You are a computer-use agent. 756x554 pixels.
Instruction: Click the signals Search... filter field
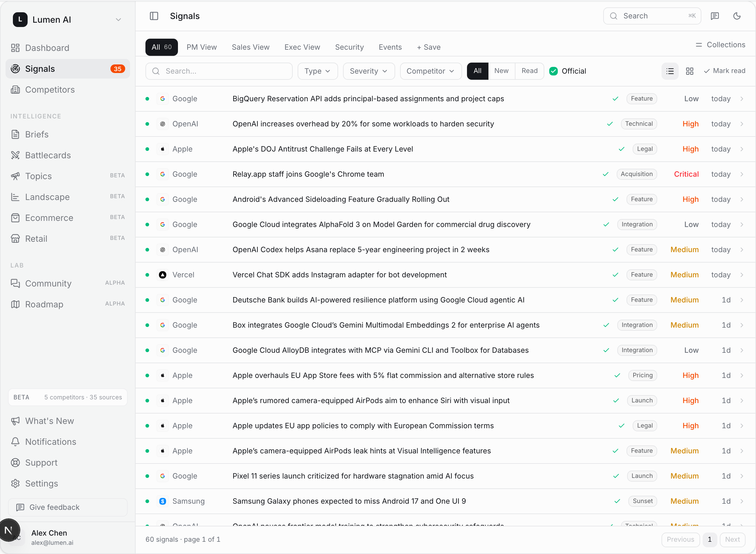[219, 71]
